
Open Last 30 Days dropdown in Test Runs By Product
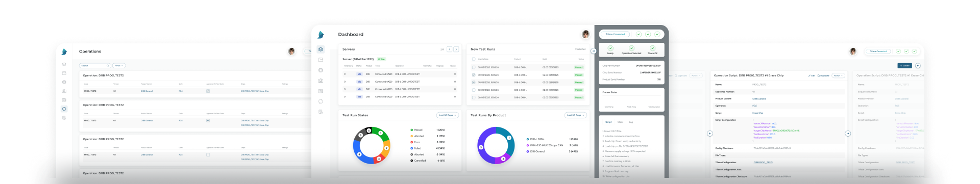point(575,115)
